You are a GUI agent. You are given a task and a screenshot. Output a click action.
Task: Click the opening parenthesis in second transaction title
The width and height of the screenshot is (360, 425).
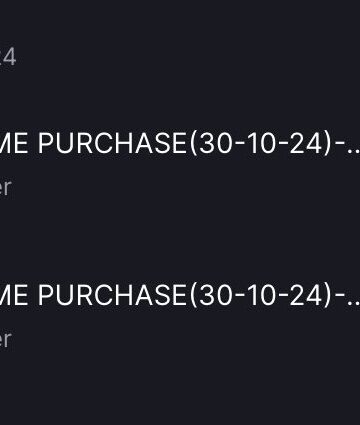[193, 295]
